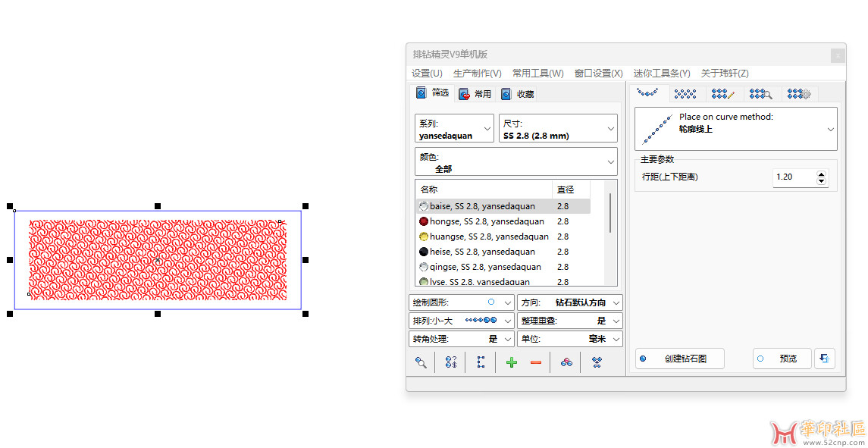Open the 常用工具(W) menu
868x448 pixels.
point(537,73)
